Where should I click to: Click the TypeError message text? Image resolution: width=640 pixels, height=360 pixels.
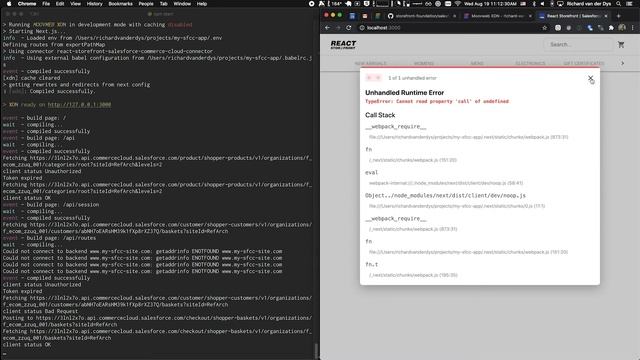(x=437, y=101)
